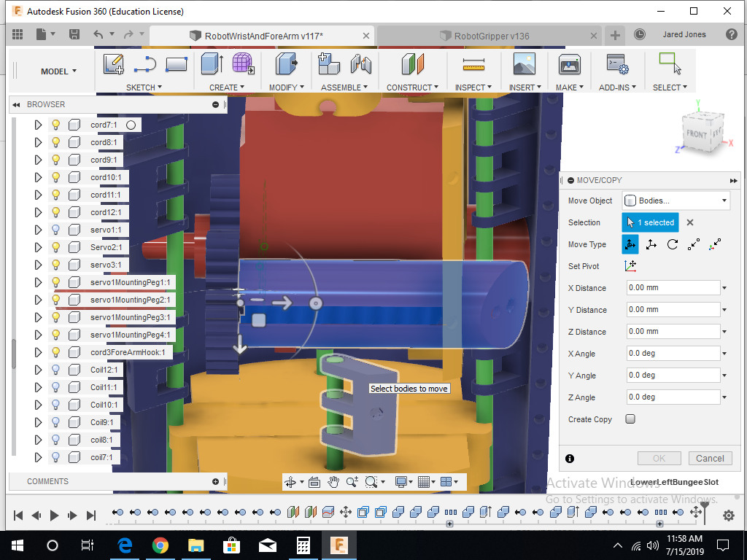Click the Create Form icon
Image resolution: width=747 pixels, height=560 pixels.
click(x=244, y=64)
